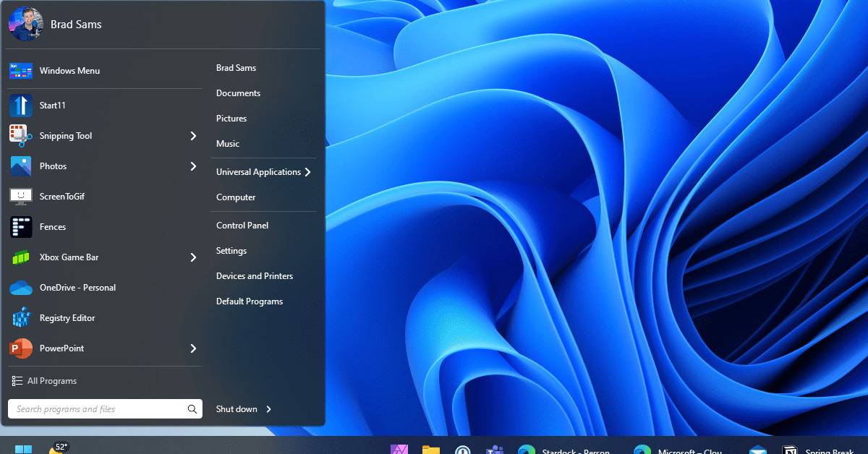Viewport: 868px width, 454px height.
Task: Click the search magnifier icon
Action: [192, 409]
